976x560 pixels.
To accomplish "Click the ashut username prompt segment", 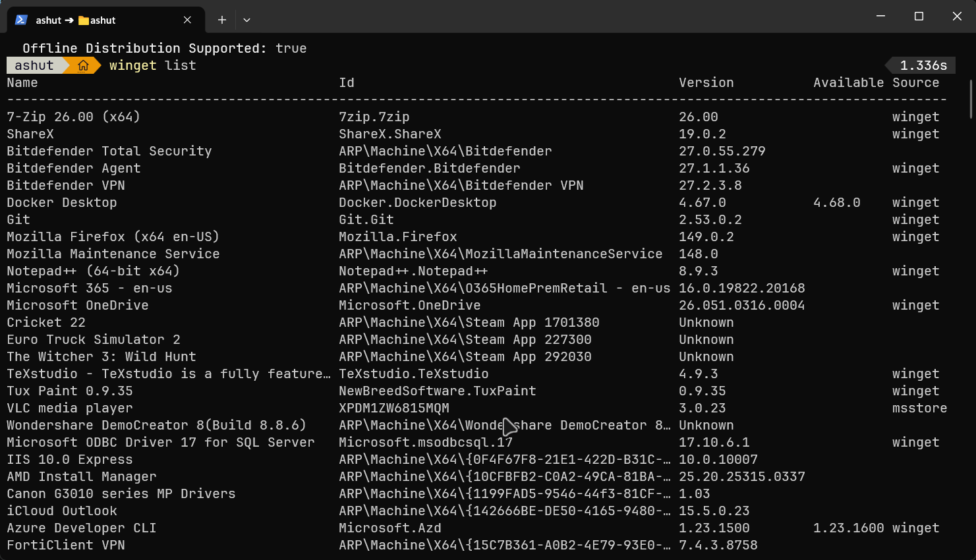I will (x=34, y=65).
